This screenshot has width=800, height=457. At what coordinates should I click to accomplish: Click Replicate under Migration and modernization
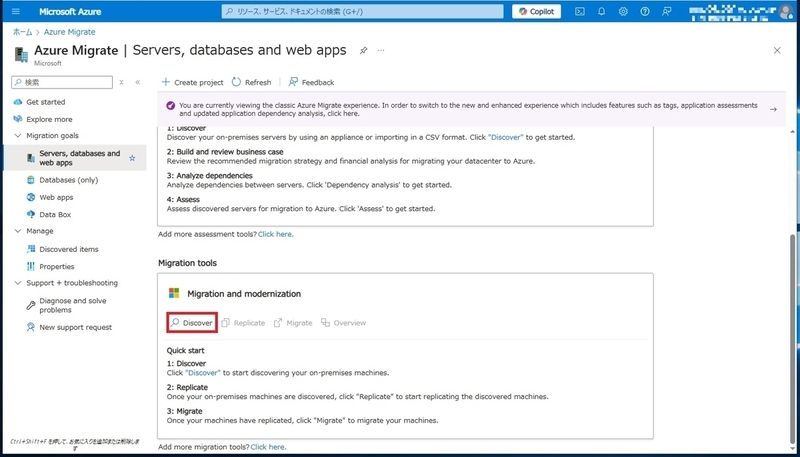243,323
